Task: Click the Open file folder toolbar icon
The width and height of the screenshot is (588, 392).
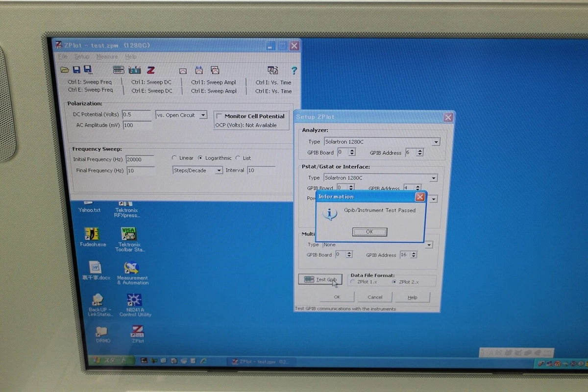Action: (x=65, y=70)
